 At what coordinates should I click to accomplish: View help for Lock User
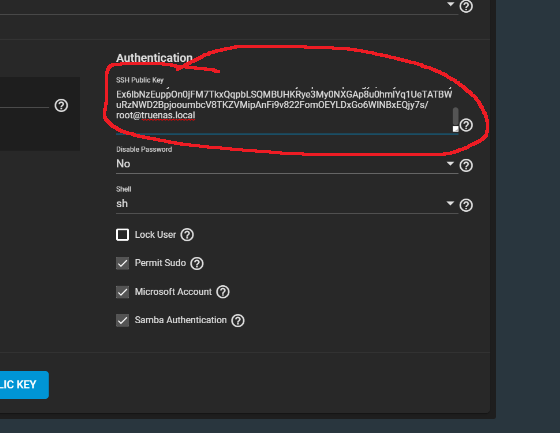point(187,235)
